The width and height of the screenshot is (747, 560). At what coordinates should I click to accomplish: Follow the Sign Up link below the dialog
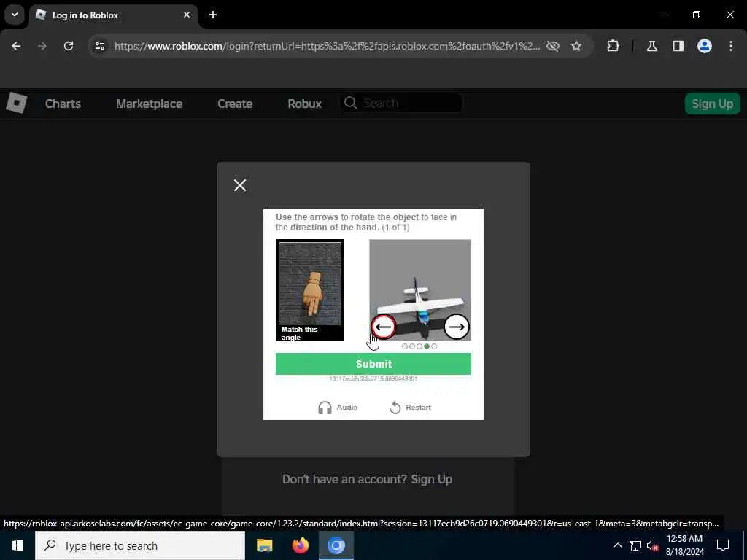[431, 479]
